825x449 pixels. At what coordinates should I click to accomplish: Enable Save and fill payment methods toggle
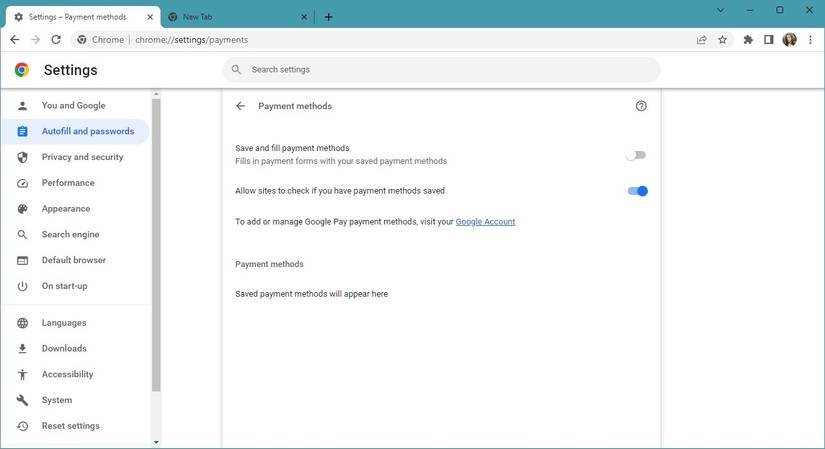click(x=636, y=155)
